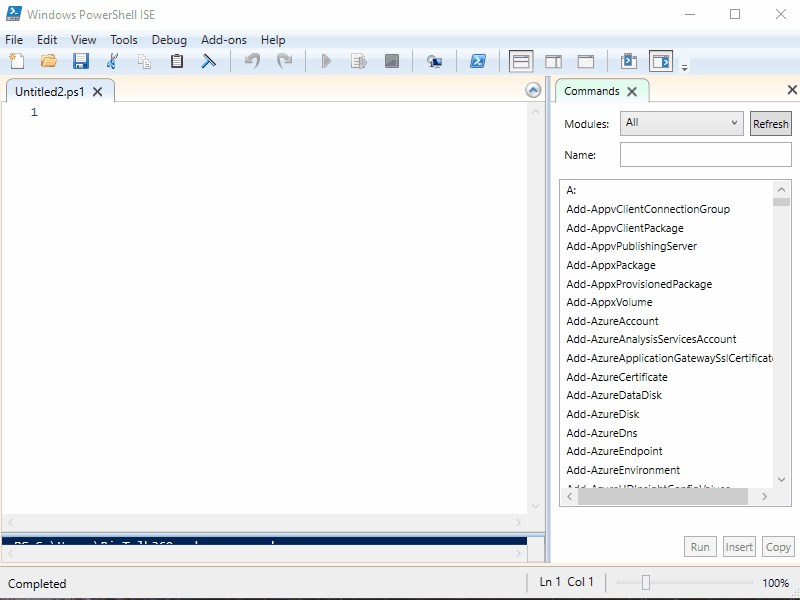Close the Untitled2.ps1 tab
The image size is (800, 600).
point(97,92)
